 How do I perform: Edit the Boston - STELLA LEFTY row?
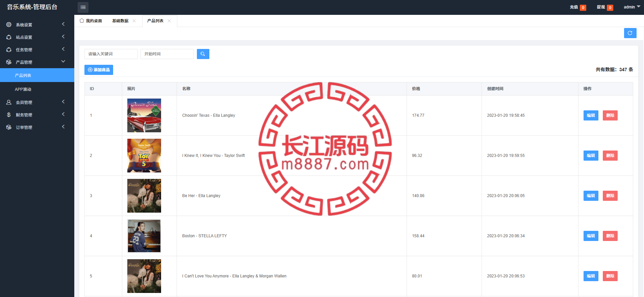coord(591,236)
